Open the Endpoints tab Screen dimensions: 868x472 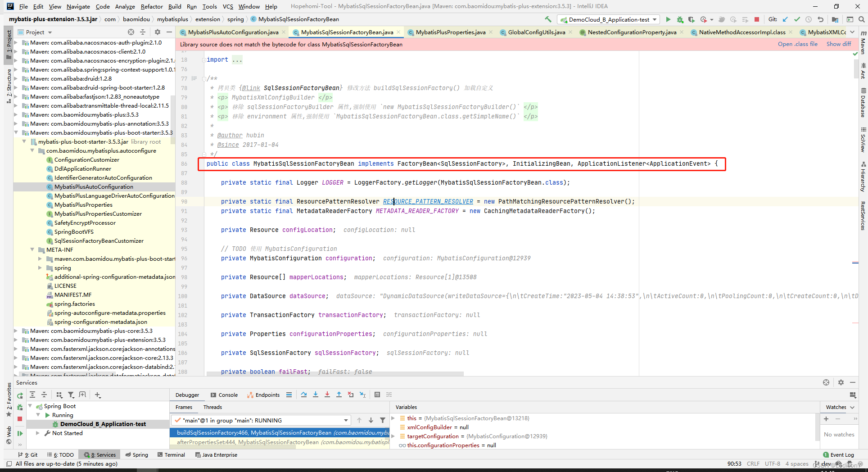click(x=263, y=395)
